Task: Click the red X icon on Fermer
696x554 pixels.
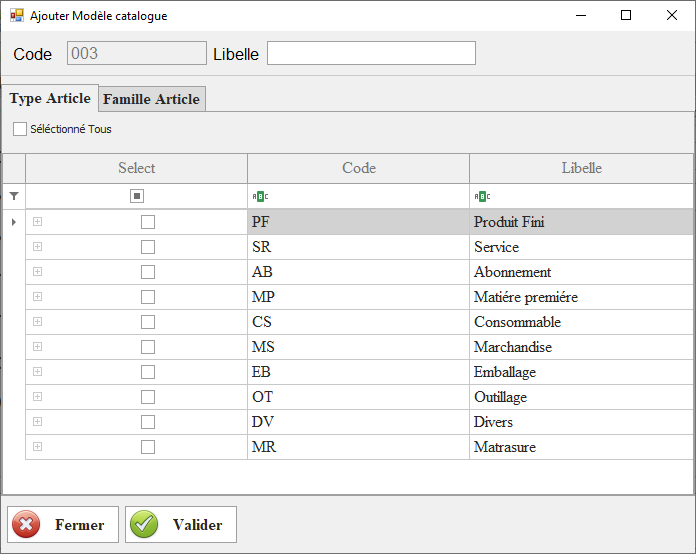Action: [27, 524]
